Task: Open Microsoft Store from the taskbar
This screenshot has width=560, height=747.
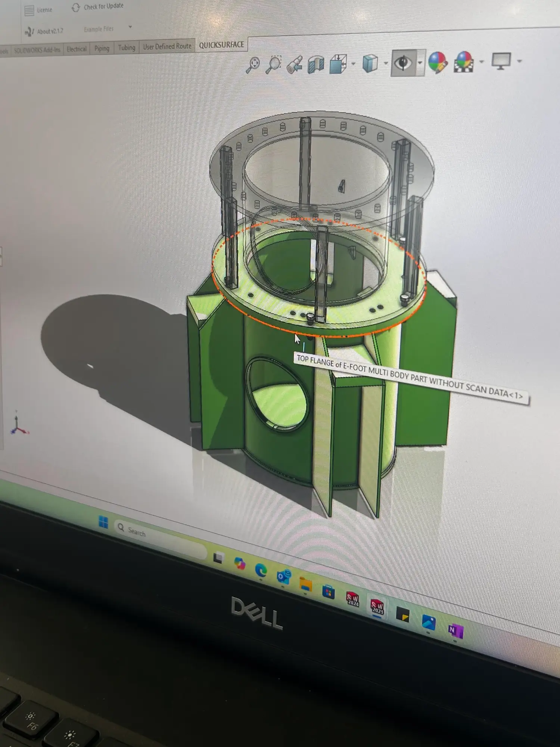Action: click(329, 593)
